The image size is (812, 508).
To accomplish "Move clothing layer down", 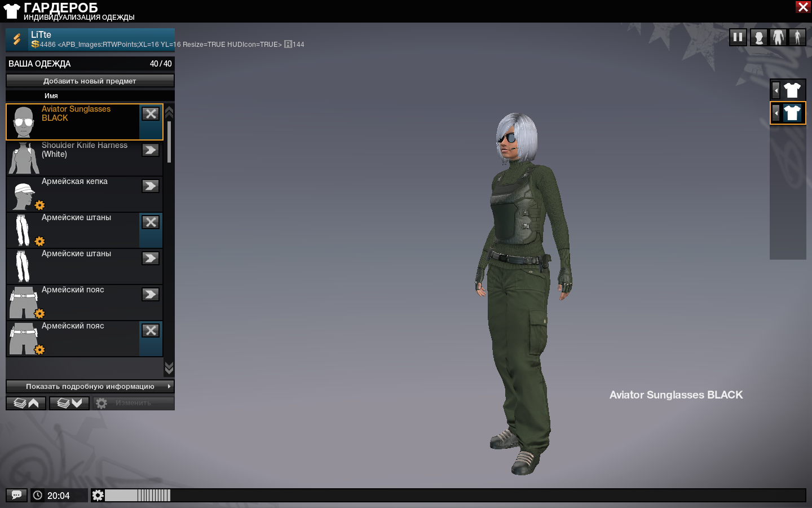I will (x=69, y=403).
